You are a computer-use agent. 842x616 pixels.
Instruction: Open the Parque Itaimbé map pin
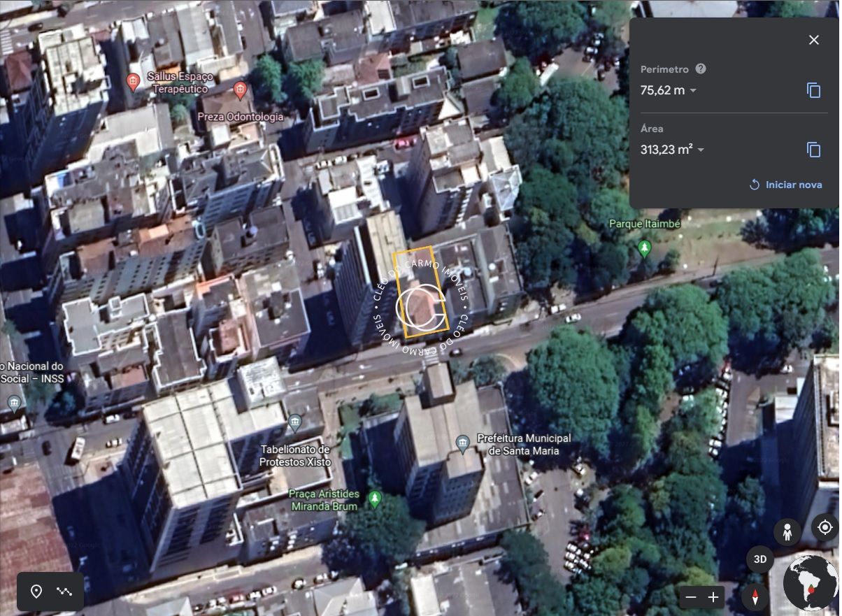coord(644,248)
